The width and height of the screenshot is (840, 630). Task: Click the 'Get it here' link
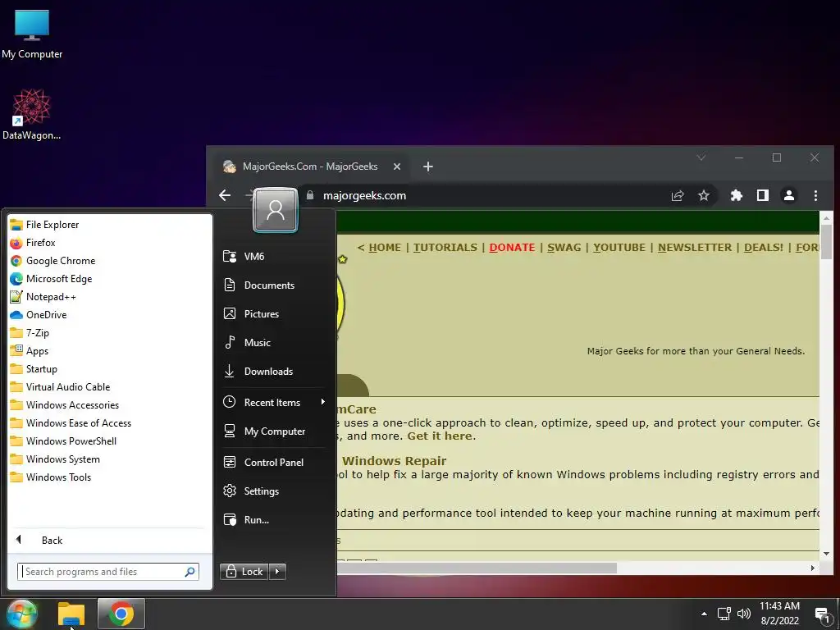pyautogui.click(x=440, y=436)
